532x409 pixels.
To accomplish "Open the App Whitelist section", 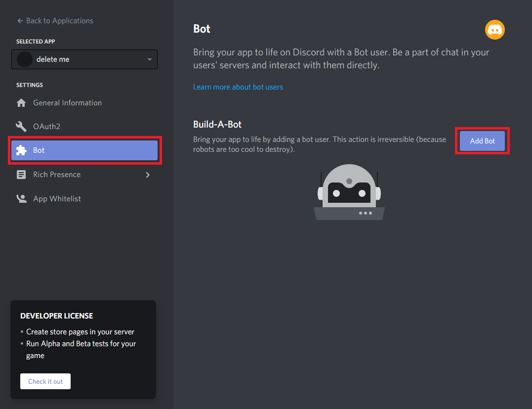I will pyautogui.click(x=56, y=198).
